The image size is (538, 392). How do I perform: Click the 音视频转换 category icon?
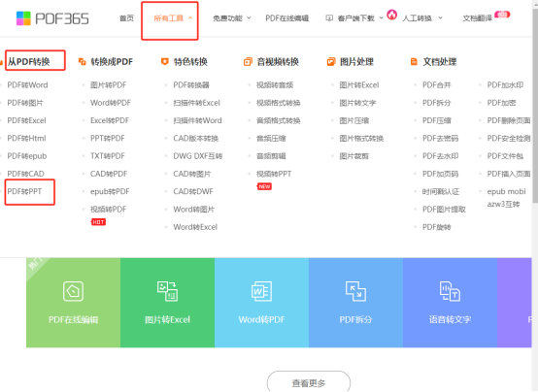[248, 62]
